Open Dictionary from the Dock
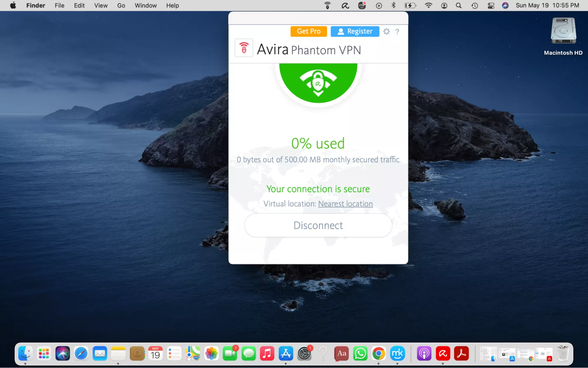This screenshot has height=368, width=588. pos(342,354)
